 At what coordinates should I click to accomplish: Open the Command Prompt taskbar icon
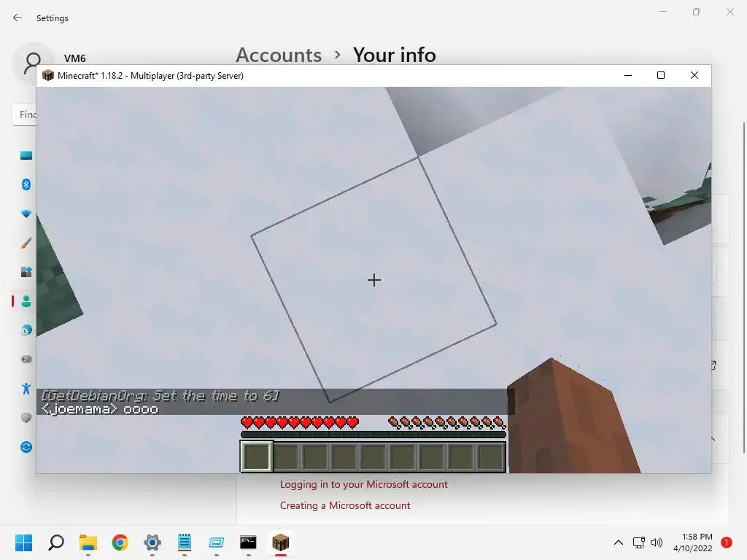[248, 542]
